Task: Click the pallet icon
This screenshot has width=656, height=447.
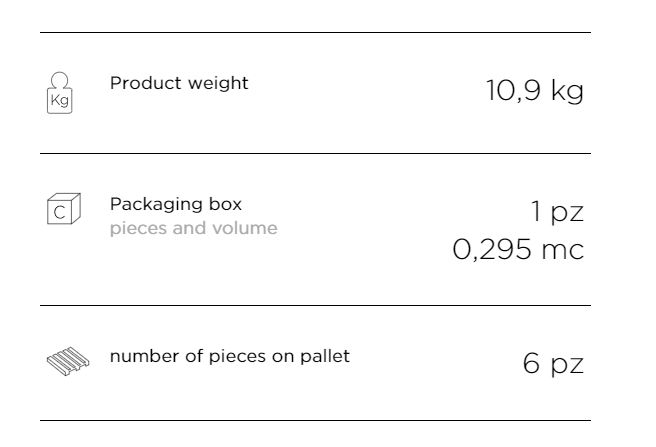Action: pyautogui.click(x=62, y=359)
